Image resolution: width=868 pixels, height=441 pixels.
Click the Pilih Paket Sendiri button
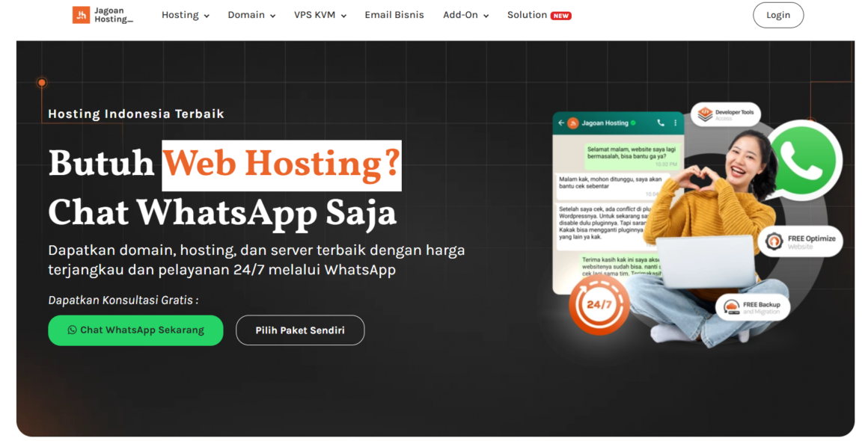click(x=300, y=330)
